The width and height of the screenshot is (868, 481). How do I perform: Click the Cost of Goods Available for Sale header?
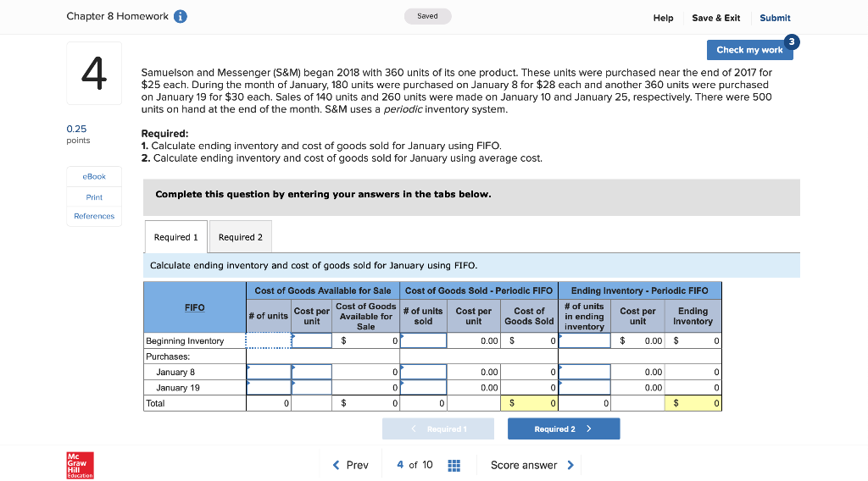323,290
